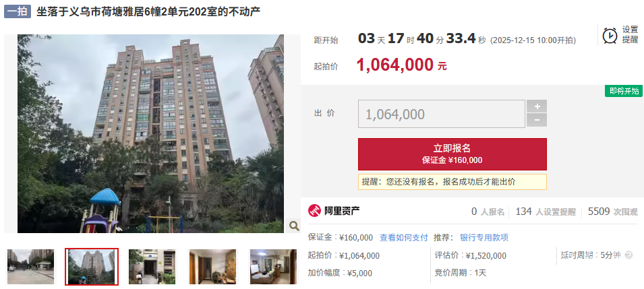Open the 银行专用款项 link

pyautogui.click(x=484, y=237)
